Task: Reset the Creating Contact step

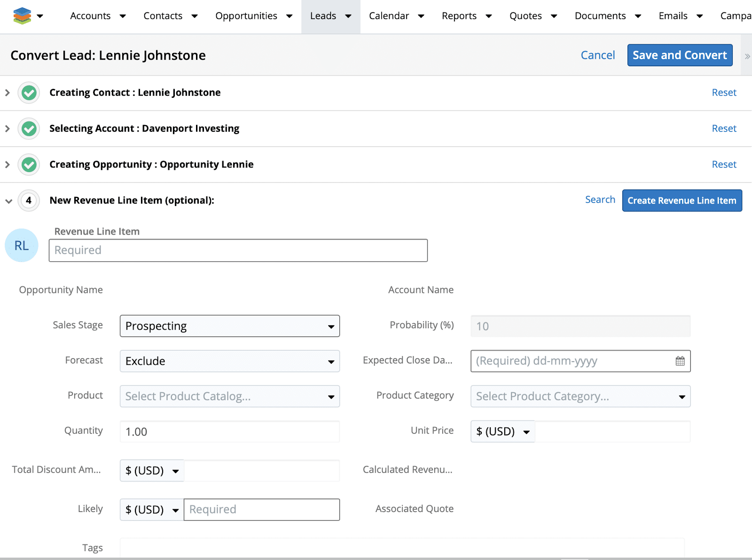Action: pos(724,93)
